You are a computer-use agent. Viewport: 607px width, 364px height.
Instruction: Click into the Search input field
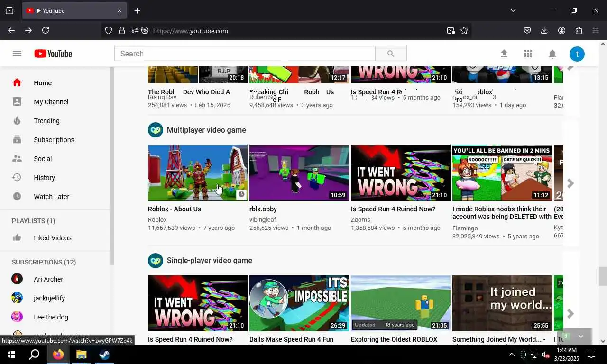click(245, 54)
